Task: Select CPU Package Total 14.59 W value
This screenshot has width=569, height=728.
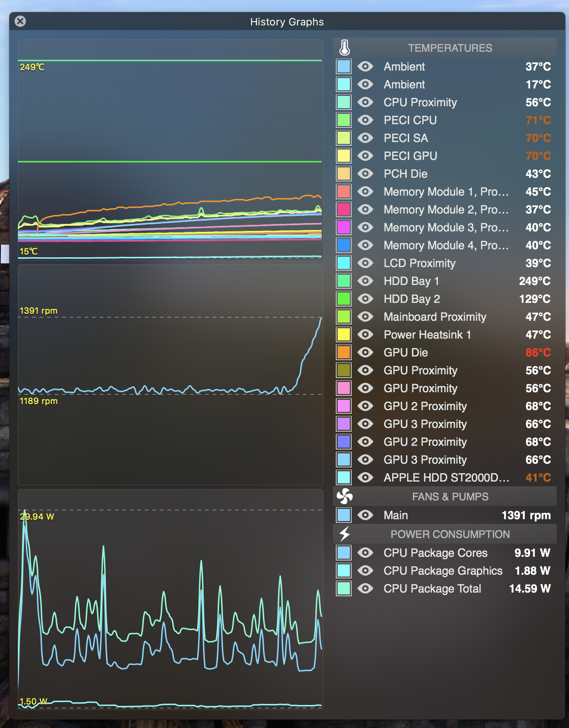Action: point(530,588)
